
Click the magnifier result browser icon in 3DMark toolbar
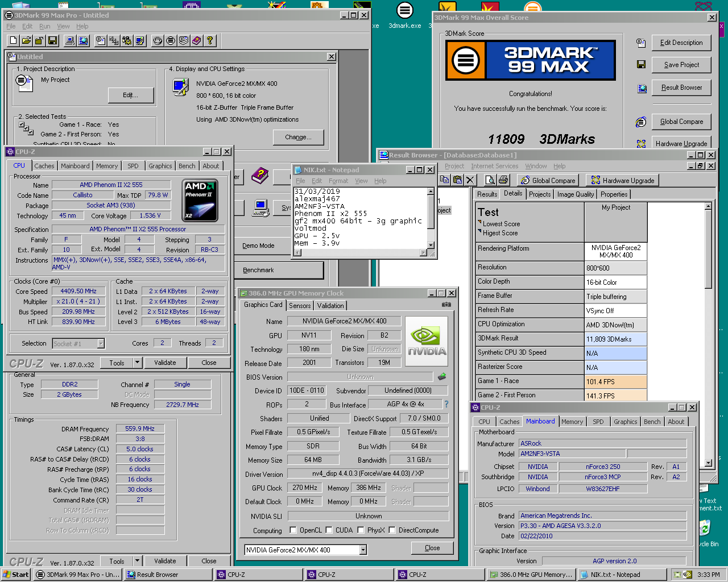click(x=83, y=40)
